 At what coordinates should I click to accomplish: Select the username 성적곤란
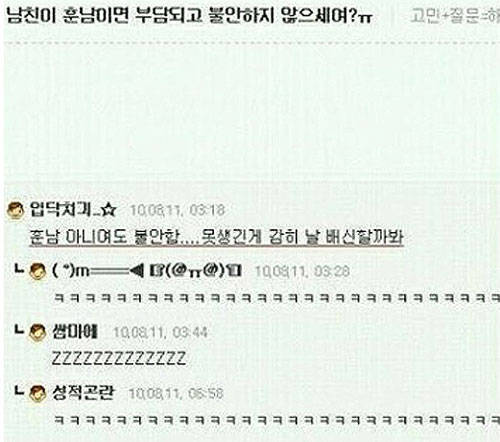(x=83, y=393)
